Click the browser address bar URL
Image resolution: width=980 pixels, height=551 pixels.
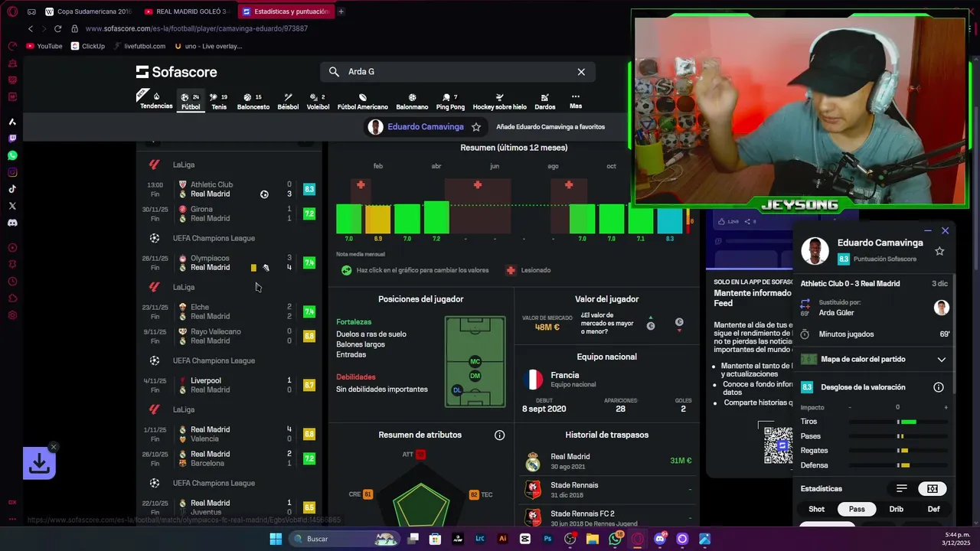pos(197,28)
